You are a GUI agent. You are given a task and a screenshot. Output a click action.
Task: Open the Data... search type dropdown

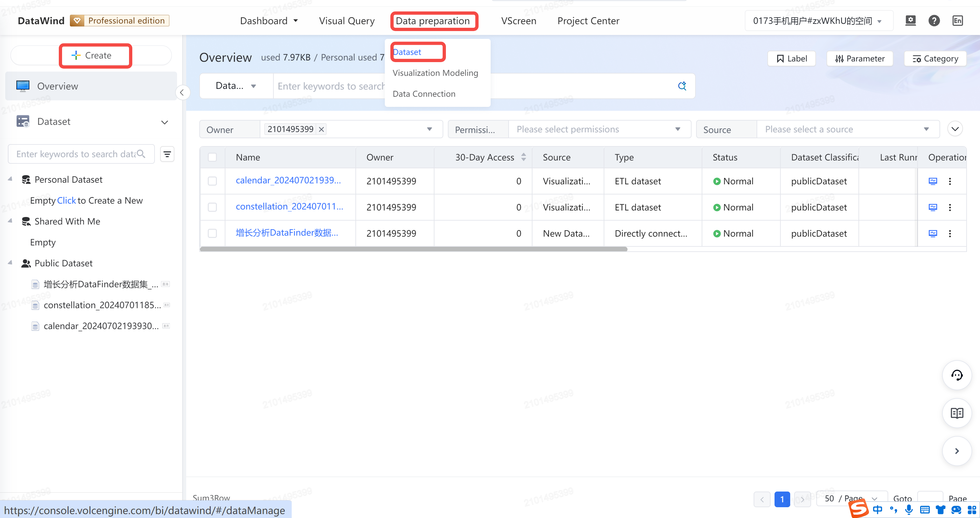tap(236, 86)
